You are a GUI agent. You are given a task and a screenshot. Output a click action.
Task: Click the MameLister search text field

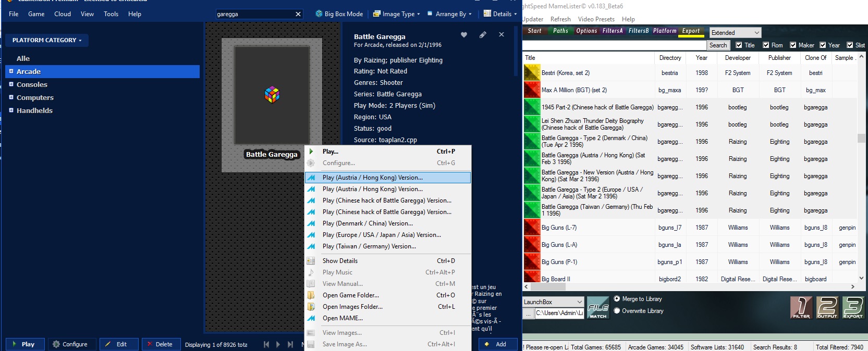pos(614,45)
